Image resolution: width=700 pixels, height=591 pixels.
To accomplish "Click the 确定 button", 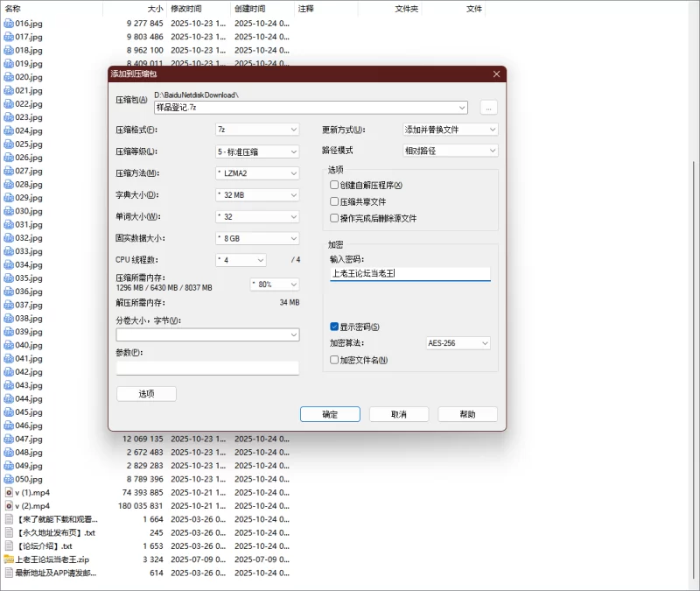I will pyautogui.click(x=329, y=414).
